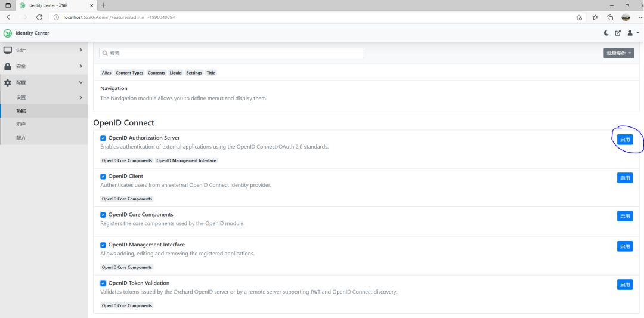Click the Content Types dependency tag
Image resolution: width=644 pixels, height=318 pixels.
click(x=129, y=73)
